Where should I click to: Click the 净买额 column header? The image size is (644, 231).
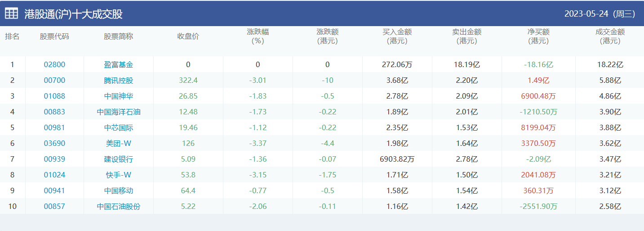click(x=538, y=36)
